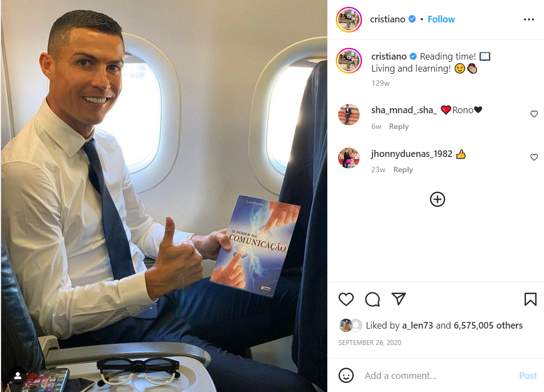
Task: Like the post with the heart icon
Action: [x=346, y=299]
